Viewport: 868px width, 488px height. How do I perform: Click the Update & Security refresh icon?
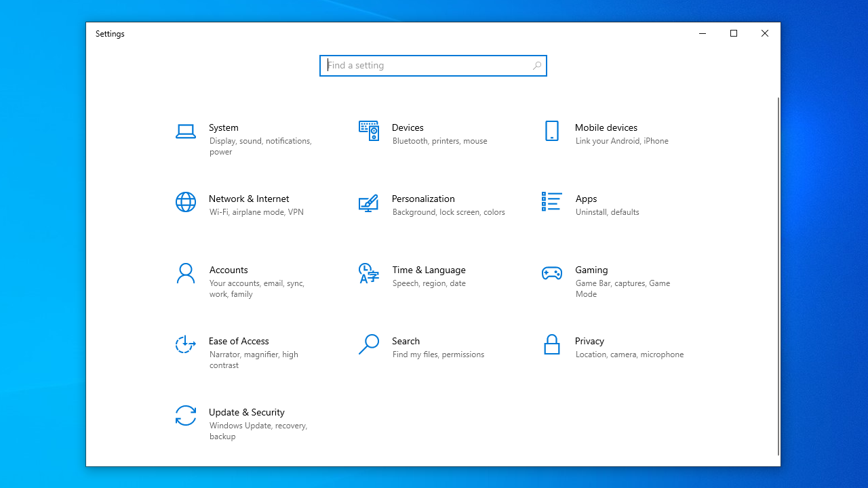tap(185, 415)
